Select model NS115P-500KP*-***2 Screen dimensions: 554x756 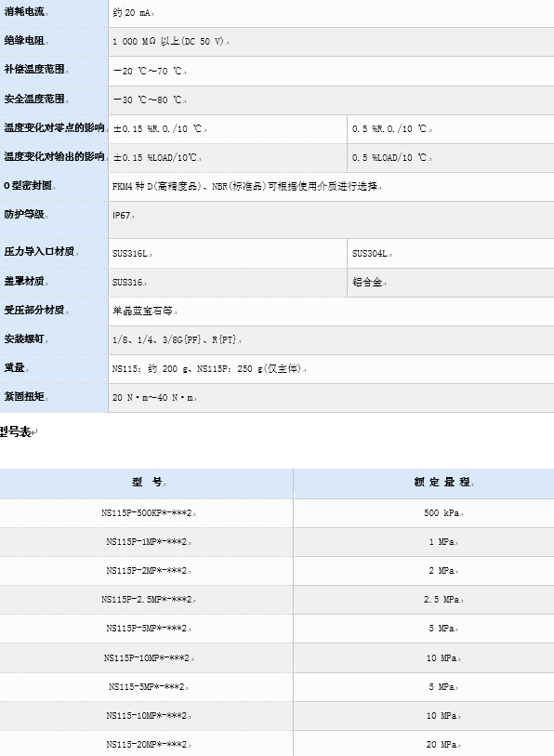[149, 513]
